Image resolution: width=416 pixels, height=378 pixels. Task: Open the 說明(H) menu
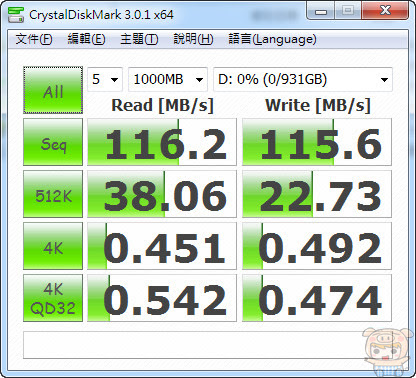click(x=193, y=39)
